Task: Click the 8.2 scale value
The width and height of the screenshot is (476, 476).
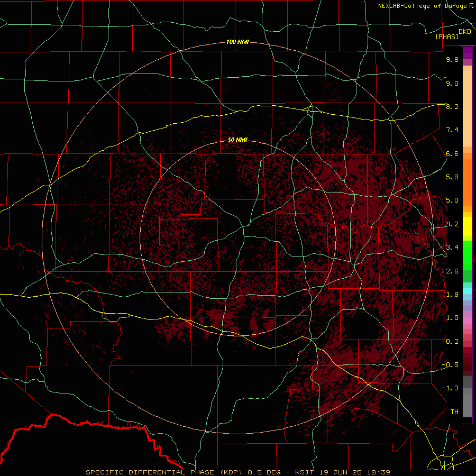Action: click(x=452, y=106)
